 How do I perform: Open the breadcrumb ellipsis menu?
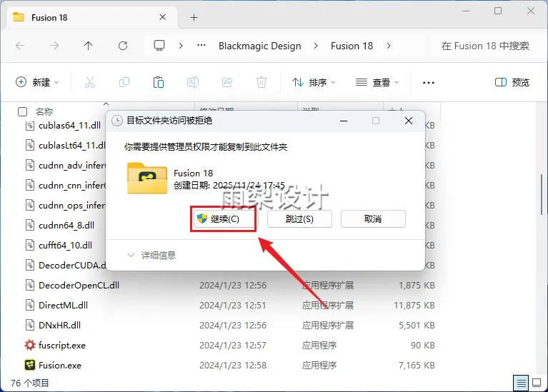click(201, 46)
